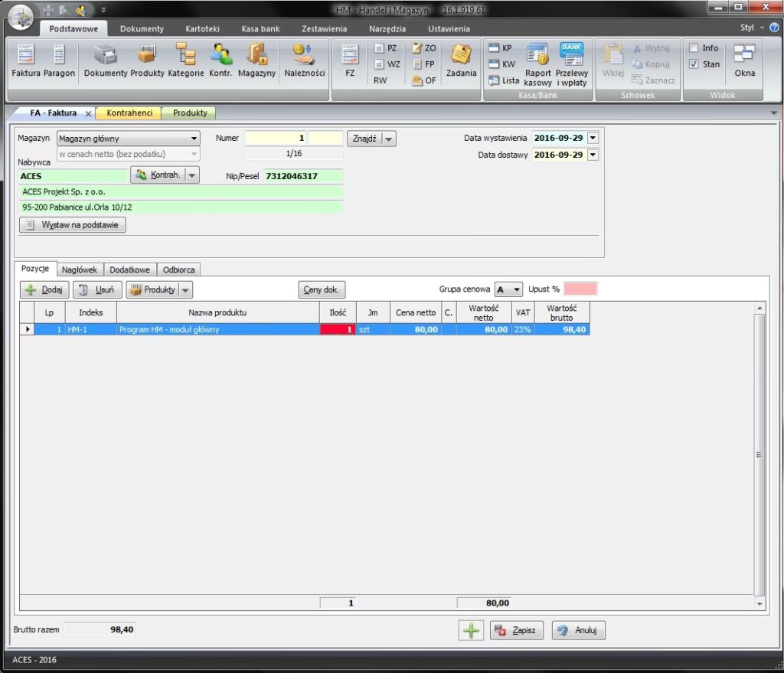
Task: Click the positions table vertical scrollbar
Action: pyautogui.click(x=759, y=454)
